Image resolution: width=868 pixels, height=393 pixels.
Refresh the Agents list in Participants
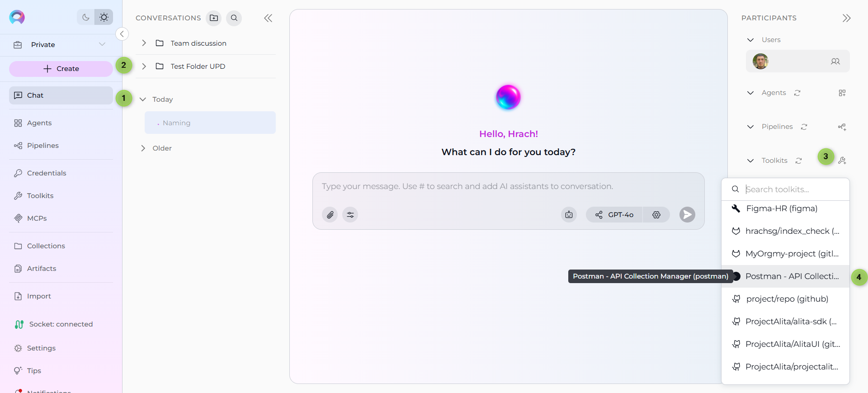click(797, 93)
